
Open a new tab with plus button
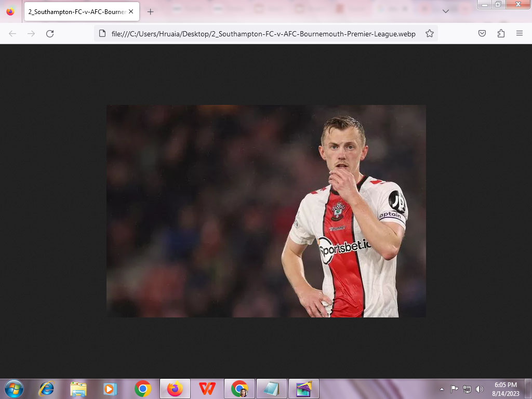pyautogui.click(x=150, y=11)
